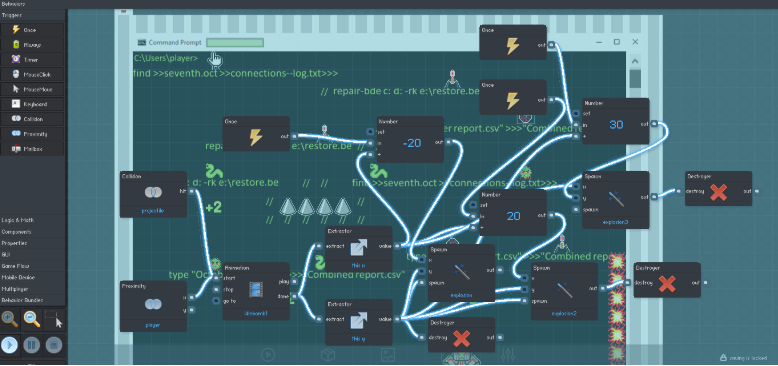Select the MouseClick trigger in sidebar
Viewport: 778px width, 366px height.
coord(32,74)
